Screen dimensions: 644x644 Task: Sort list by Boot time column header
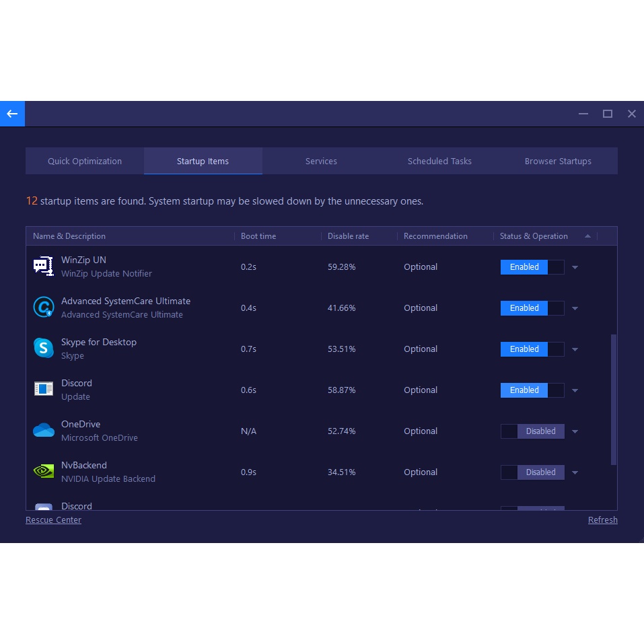[x=258, y=236]
